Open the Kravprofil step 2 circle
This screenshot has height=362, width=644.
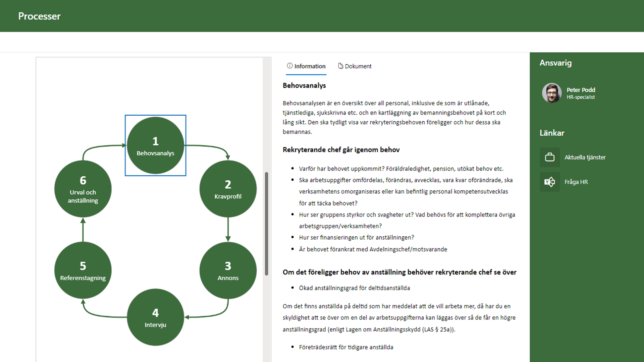point(228,189)
